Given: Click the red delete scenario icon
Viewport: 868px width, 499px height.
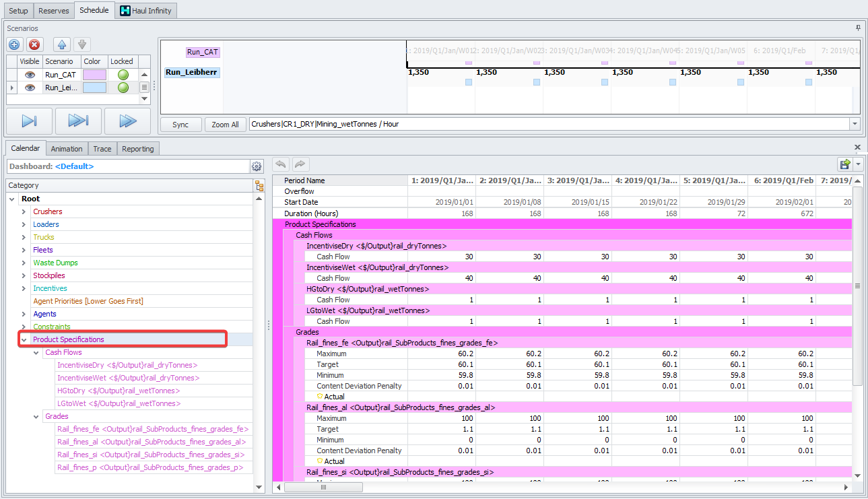Looking at the screenshot, I should (34, 44).
